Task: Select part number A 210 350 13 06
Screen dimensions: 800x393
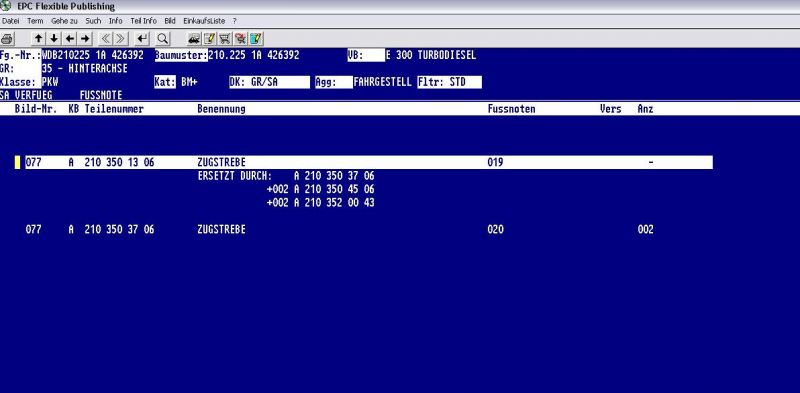Action: pyautogui.click(x=111, y=162)
